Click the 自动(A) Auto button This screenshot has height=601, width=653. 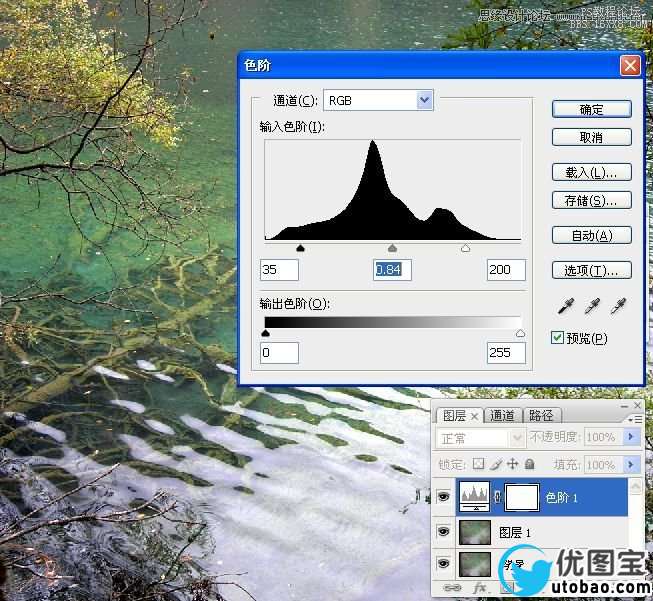(591, 235)
